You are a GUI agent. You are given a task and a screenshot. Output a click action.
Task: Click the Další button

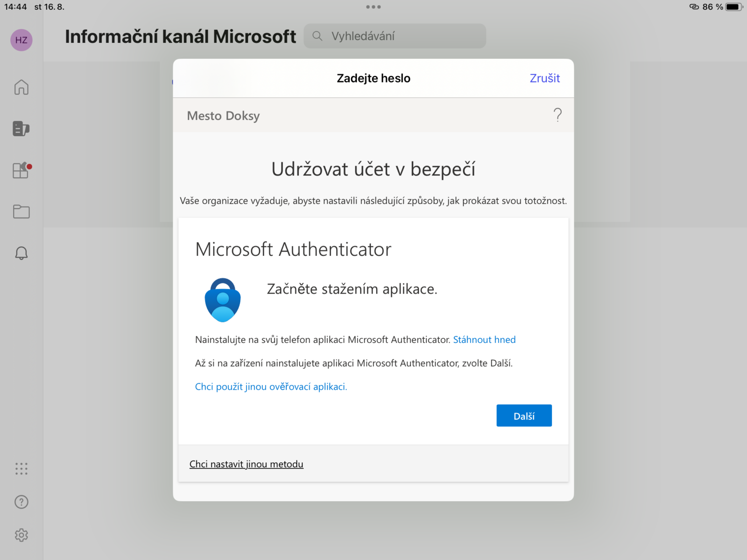pyautogui.click(x=524, y=416)
